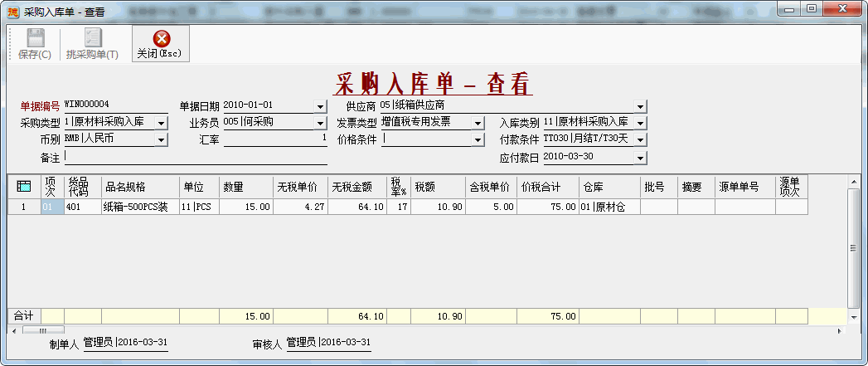The width and height of the screenshot is (868, 366).
Task: Click the 税额 column header
Action: [x=439, y=187]
